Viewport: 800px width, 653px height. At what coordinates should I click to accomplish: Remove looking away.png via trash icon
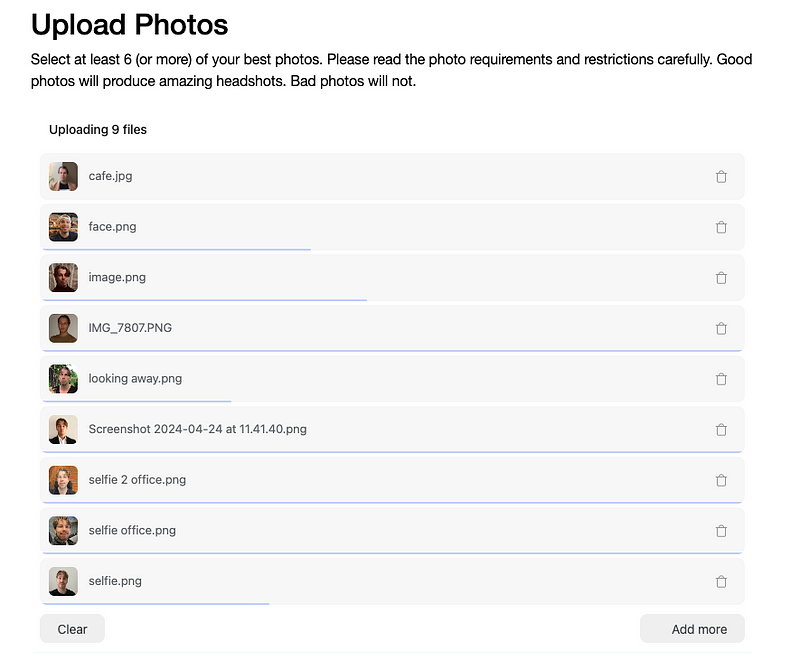721,379
